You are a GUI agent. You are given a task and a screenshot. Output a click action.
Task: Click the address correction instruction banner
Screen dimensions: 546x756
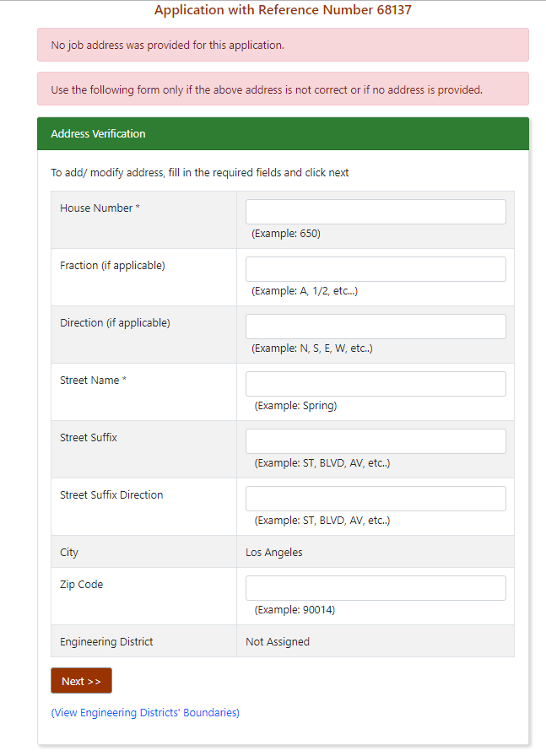tap(283, 89)
